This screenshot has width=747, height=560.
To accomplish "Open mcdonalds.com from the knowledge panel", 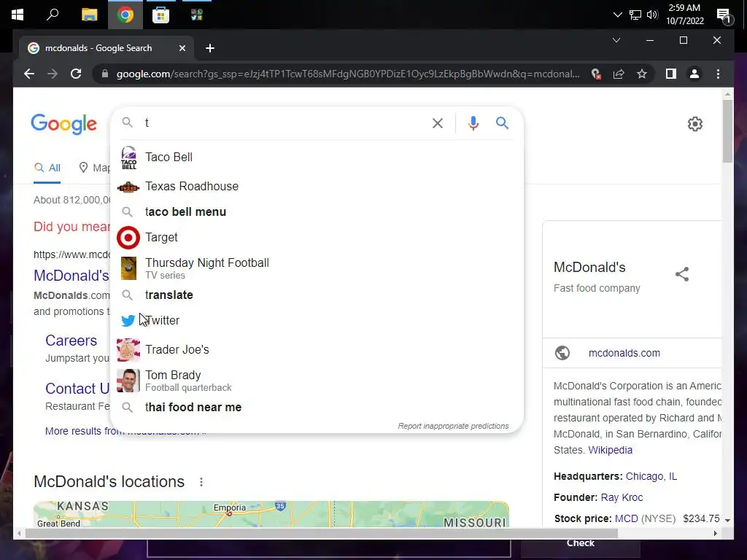I will click(x=624, y=353).
